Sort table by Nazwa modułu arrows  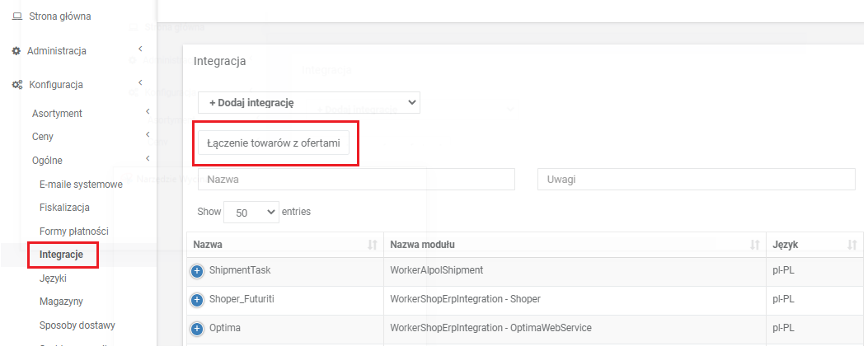coord(754,245)
